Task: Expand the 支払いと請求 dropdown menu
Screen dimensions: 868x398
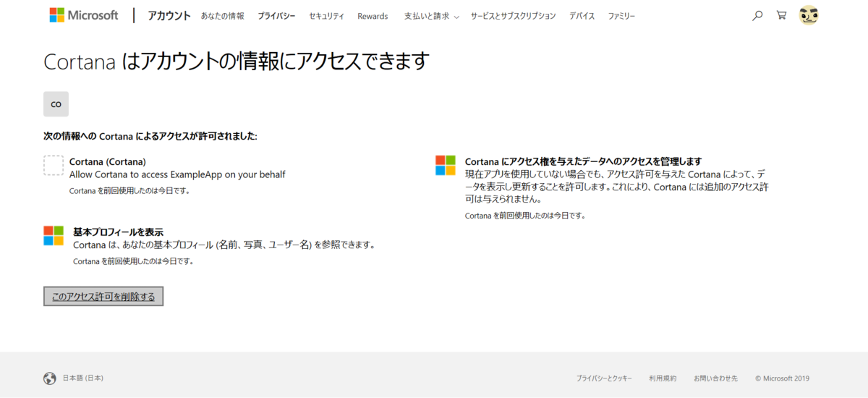Action: click(431, 16)
